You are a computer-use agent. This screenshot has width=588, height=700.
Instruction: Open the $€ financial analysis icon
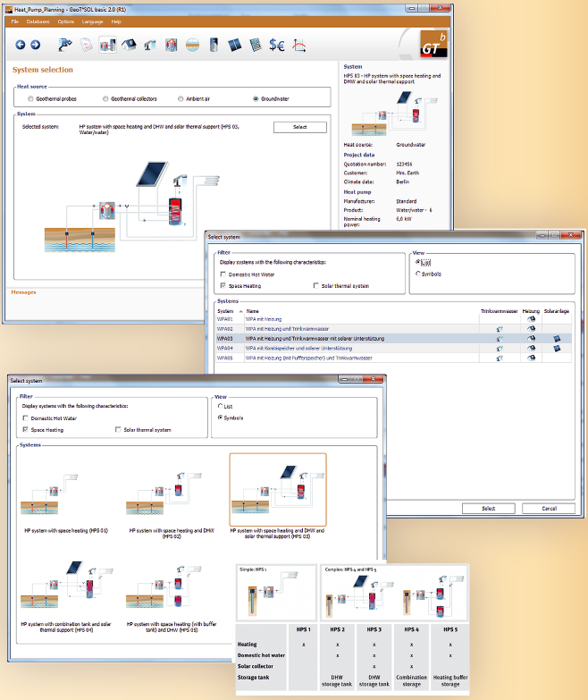[x=277, y=45]
